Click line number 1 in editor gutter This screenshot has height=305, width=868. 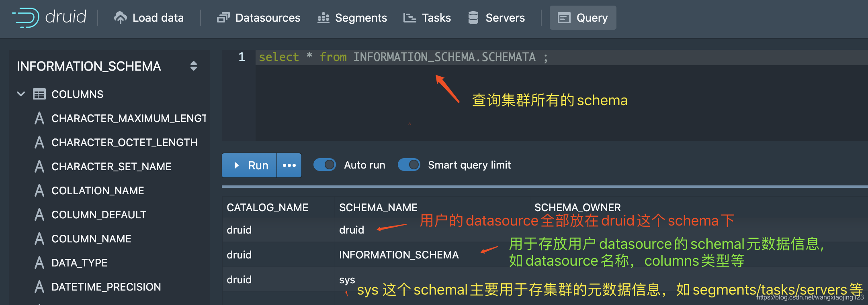coord(242,57)
